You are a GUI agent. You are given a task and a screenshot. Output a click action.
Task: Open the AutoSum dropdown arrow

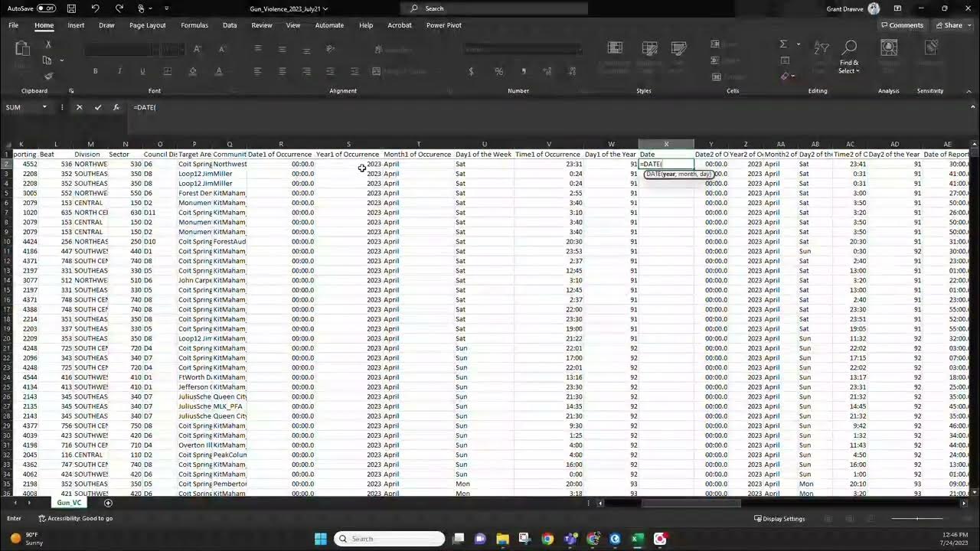point(798,44)
